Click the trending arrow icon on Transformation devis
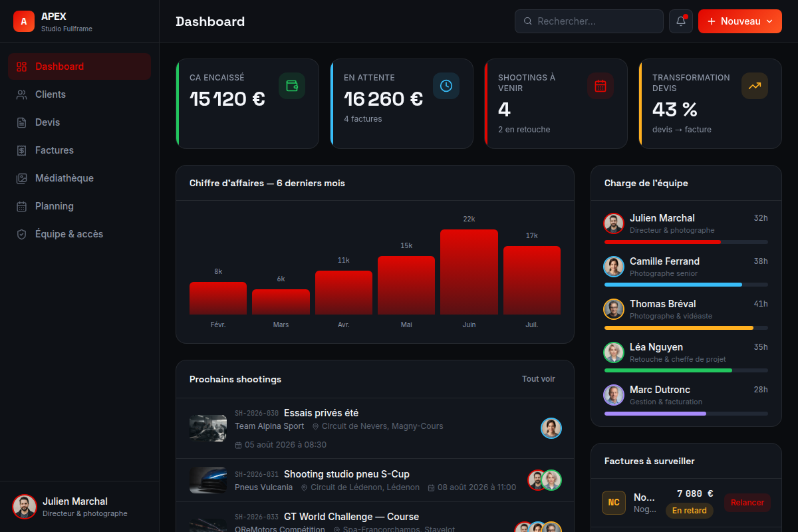Viewport: 798px width, 532px height. [x=755, y=86]
